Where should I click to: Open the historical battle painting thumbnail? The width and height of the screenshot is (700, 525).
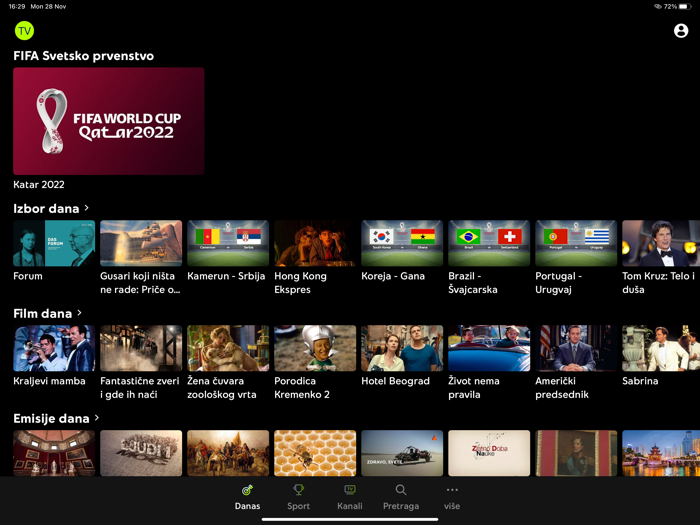(x=228, y=453)
